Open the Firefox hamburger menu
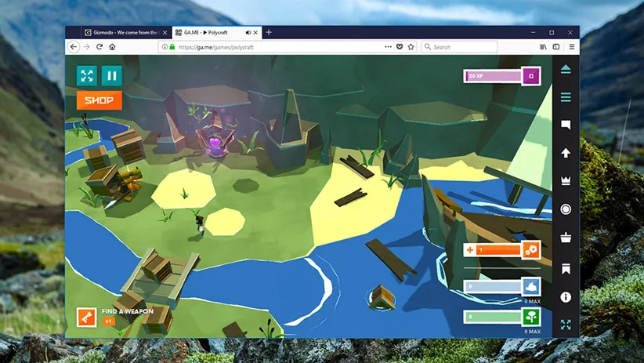Image resolution: width=644 pixels, height=363 pixels. tap(571, 47)
